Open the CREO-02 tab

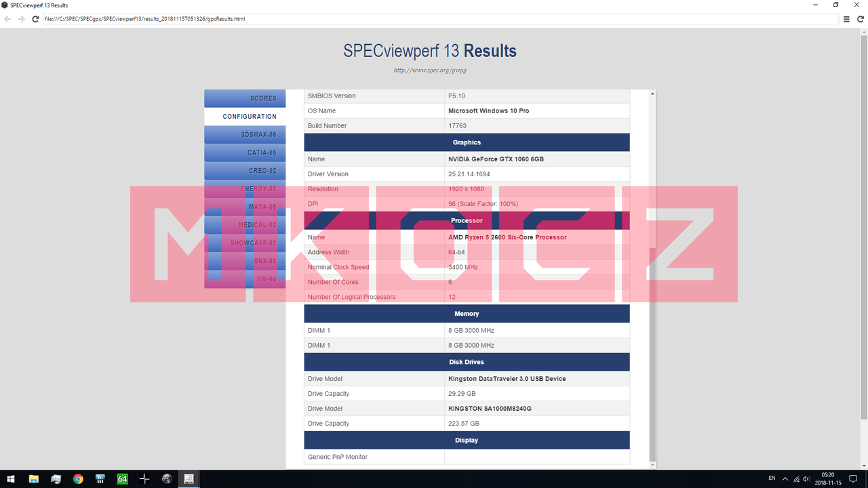(245, 171)
